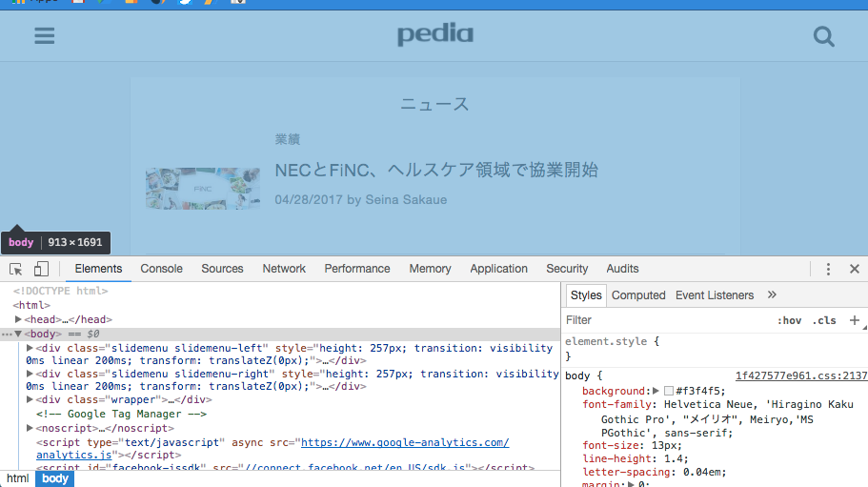Toggle the :hov element state button
This screenshot has height=487, width=868.
pos(789,320)
